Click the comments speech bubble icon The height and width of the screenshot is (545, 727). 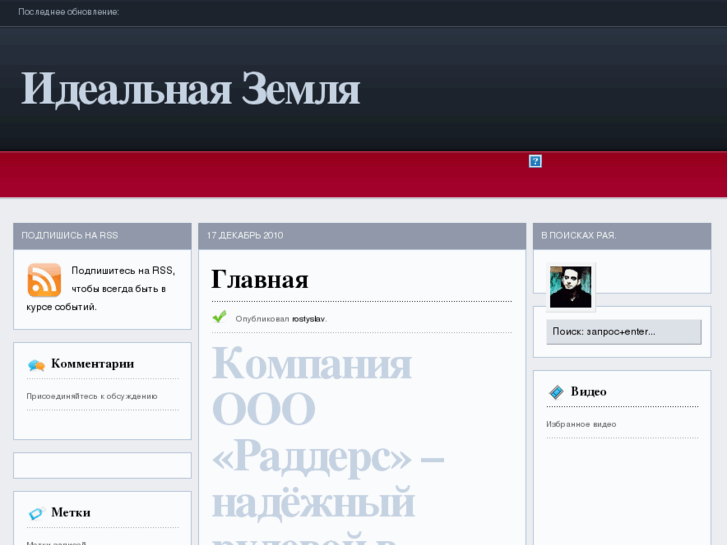click(36, 365)
